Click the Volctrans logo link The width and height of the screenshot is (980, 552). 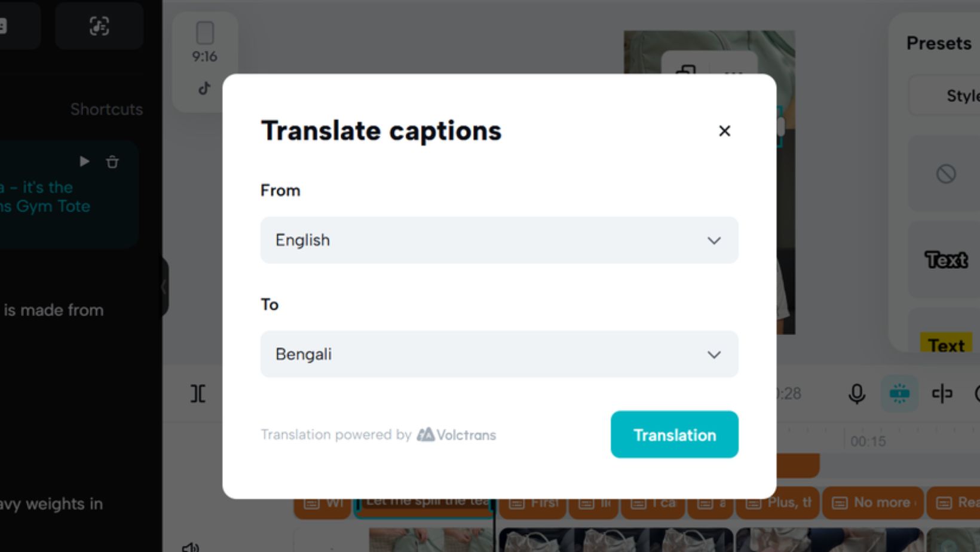point(457,435)
